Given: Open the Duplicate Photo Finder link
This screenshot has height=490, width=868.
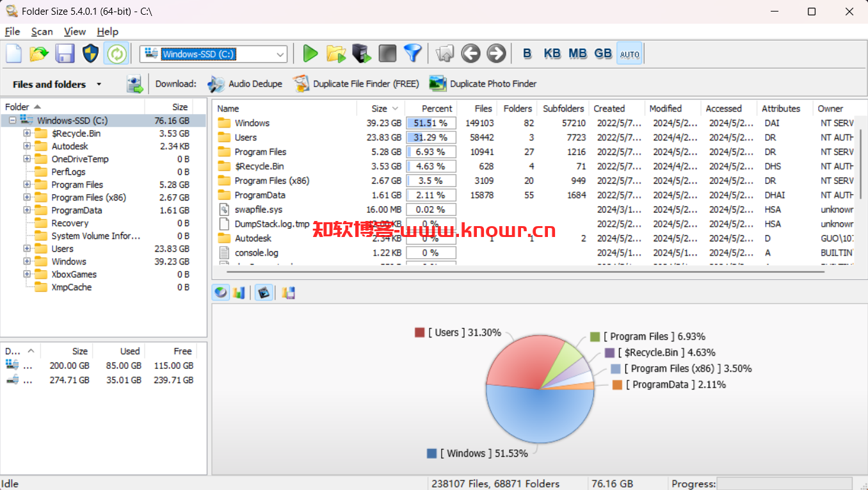Looking at the screenshot, I should click(x=483, y=84).
